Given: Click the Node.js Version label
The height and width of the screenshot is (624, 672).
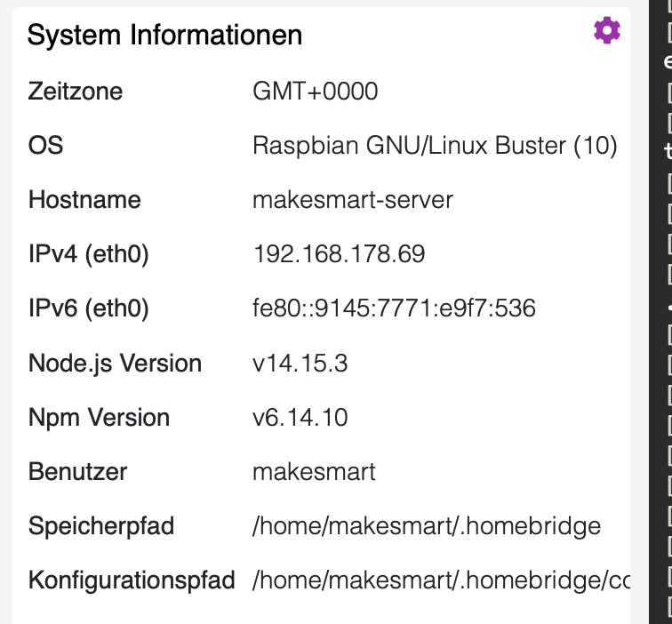Looking at the screenshot, I should (115, 364).
